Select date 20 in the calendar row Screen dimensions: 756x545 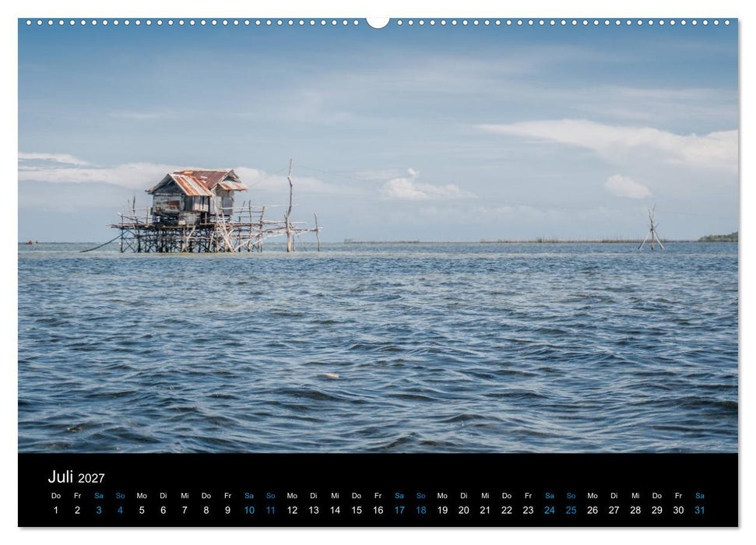point(464,510)
